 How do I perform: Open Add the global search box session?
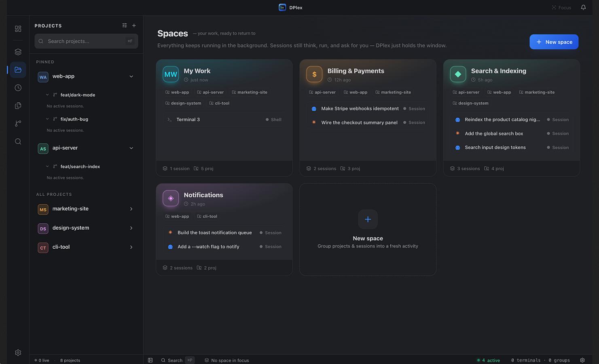(512, 133)
